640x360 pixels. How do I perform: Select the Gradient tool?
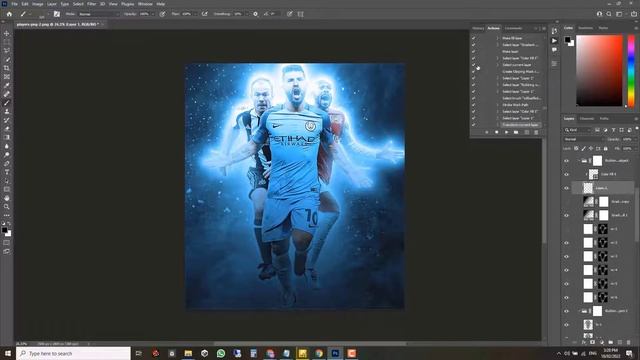7,138
